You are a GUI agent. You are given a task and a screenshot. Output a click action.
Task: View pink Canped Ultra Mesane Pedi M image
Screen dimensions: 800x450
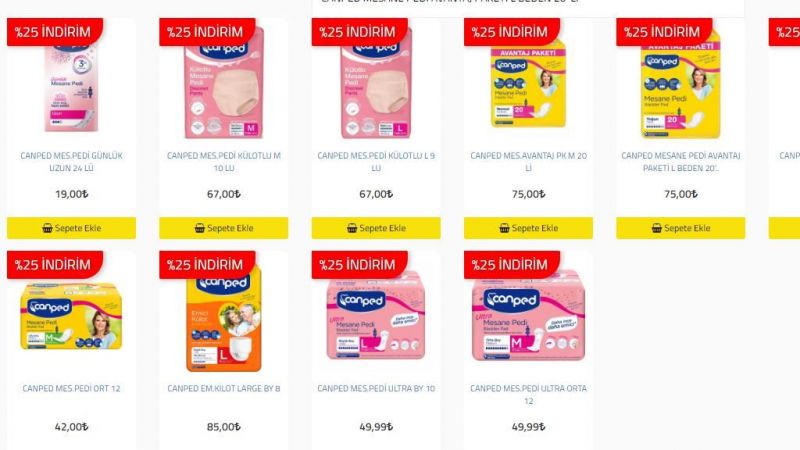pyautogui.click(x=528, y=316)
